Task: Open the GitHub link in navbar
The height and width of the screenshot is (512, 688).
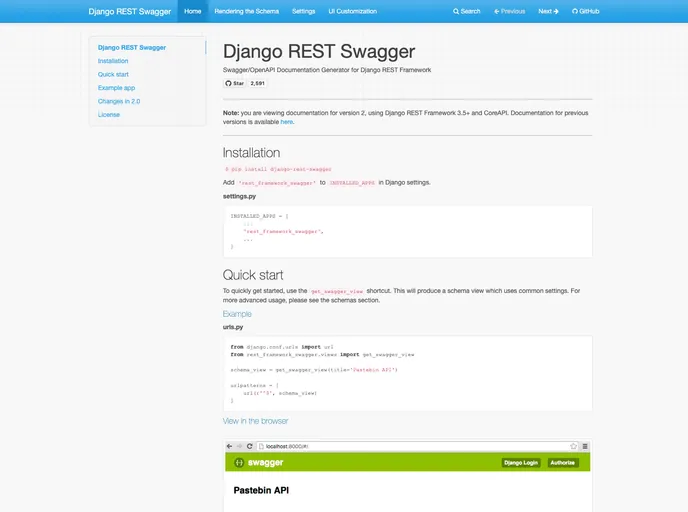Action: (x=585, y=11)
